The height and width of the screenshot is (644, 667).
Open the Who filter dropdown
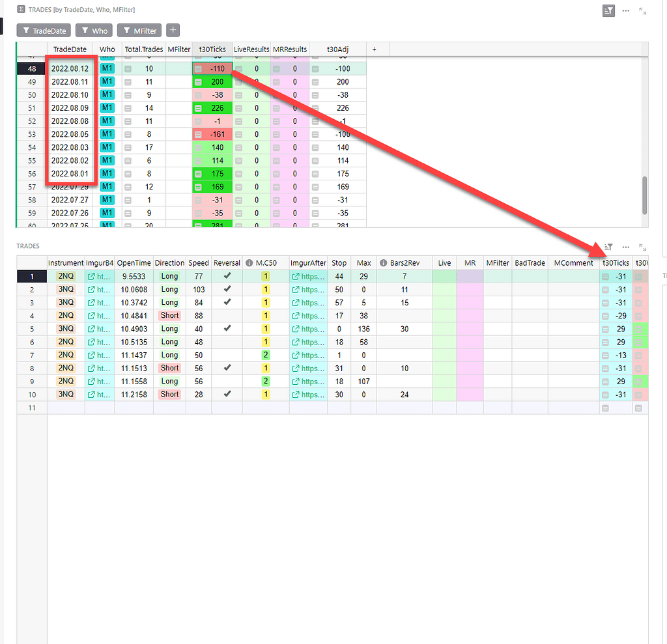point(93,30)
